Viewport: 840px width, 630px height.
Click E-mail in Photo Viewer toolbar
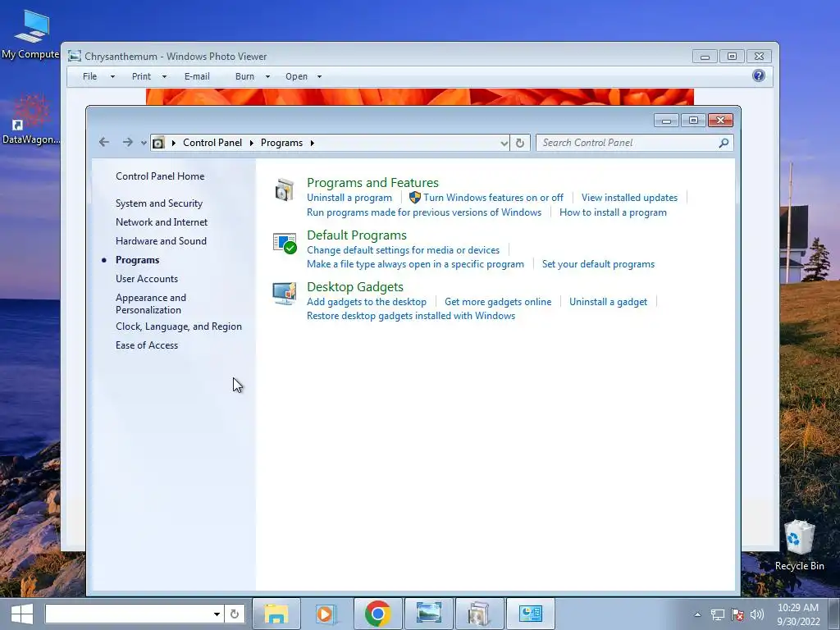[x=197, y=76]
